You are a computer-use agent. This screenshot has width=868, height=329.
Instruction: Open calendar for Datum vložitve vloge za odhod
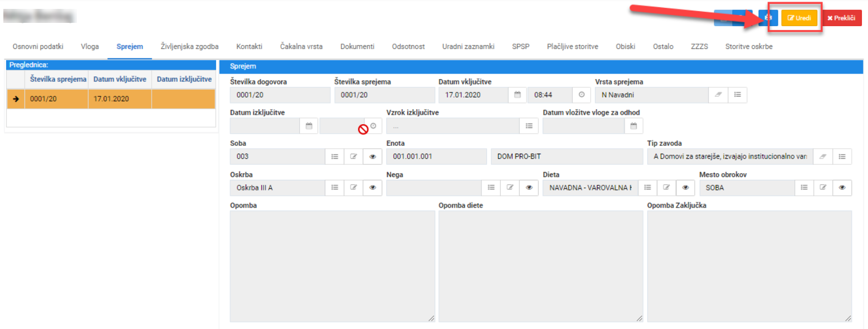[x=633, y=126]
